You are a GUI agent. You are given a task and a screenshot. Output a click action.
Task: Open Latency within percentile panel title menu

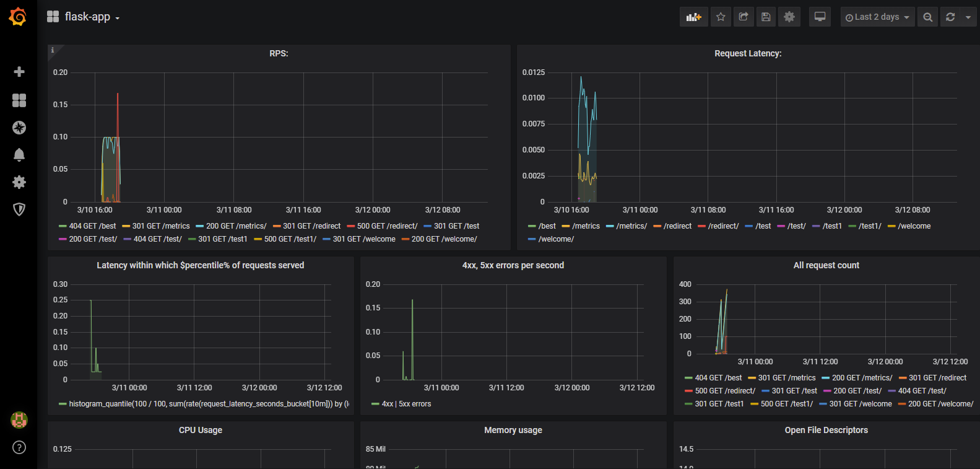(x=201, y=265)
